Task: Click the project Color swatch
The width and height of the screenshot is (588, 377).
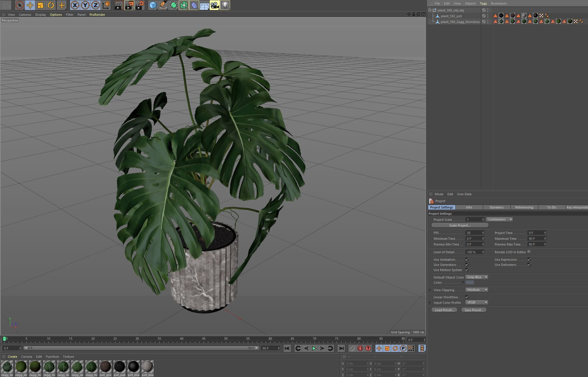Action: coord(469,283)
